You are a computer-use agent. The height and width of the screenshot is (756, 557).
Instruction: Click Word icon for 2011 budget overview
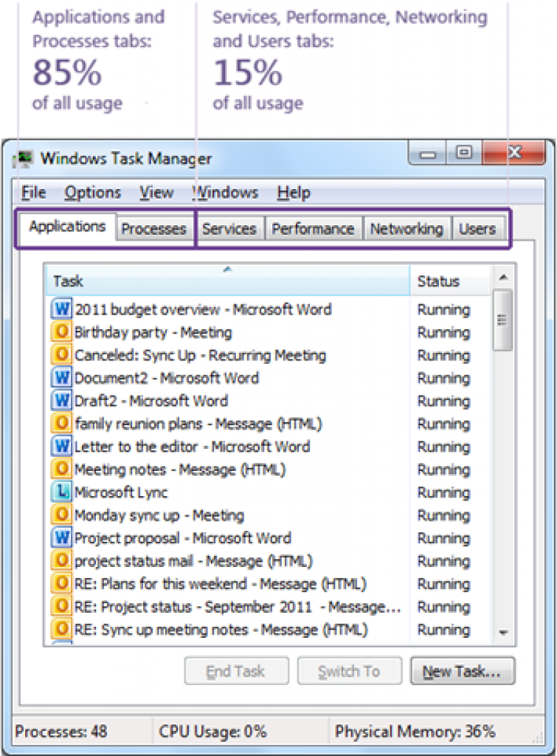[62, 309]
